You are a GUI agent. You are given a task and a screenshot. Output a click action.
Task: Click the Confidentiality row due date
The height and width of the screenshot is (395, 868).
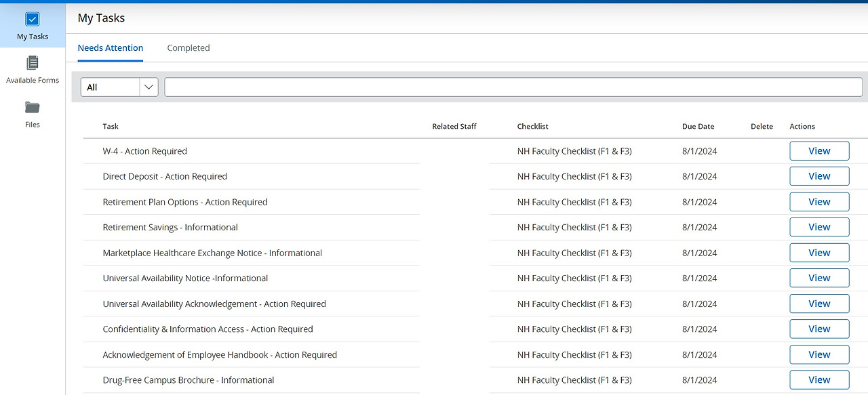pyautogui.click(x=700, y=329)
